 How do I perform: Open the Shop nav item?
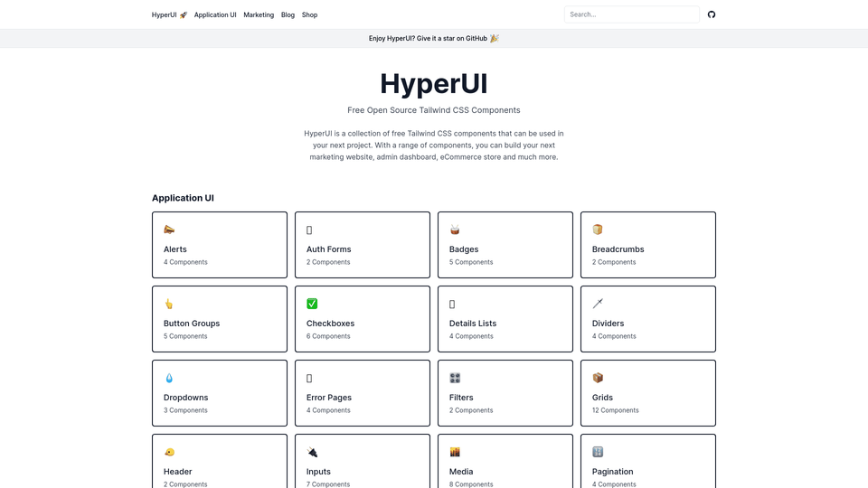pyautogui.click(x=309, y=15)
